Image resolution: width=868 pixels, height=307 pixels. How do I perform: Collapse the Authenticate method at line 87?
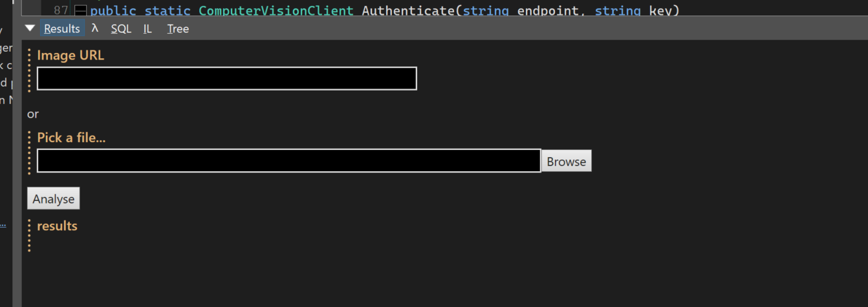[x=80, y=10]
